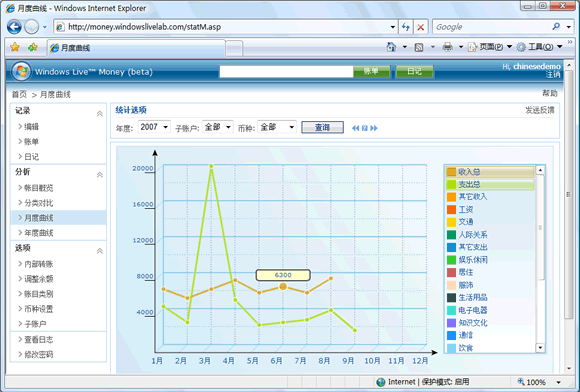
Task: Open 帐目概览 in the sidebar
Action: point(38,188)
